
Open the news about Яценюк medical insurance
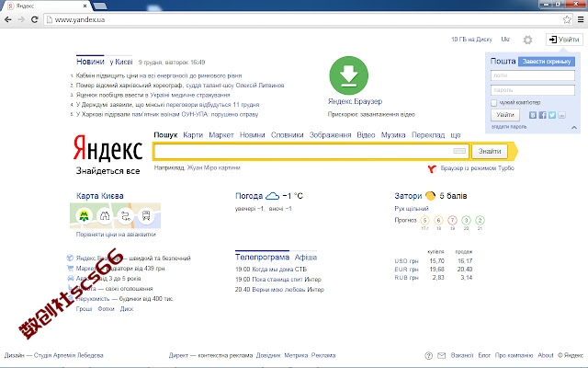click(153, 95)
